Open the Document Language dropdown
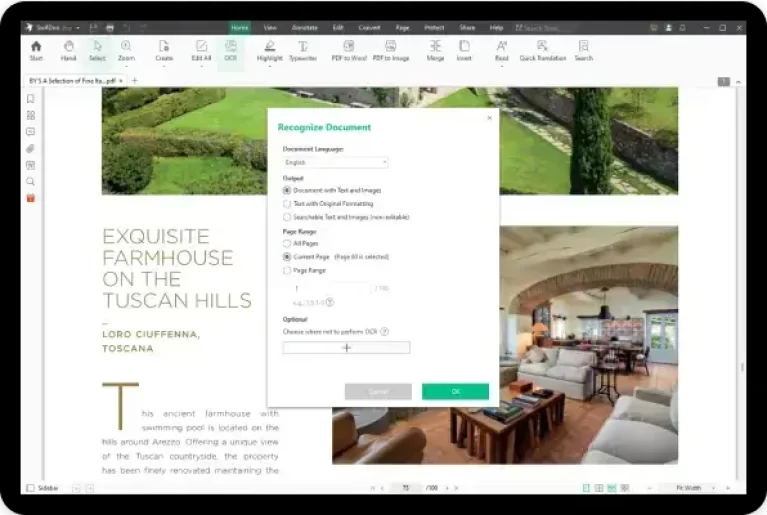 [x=335, y=162]
